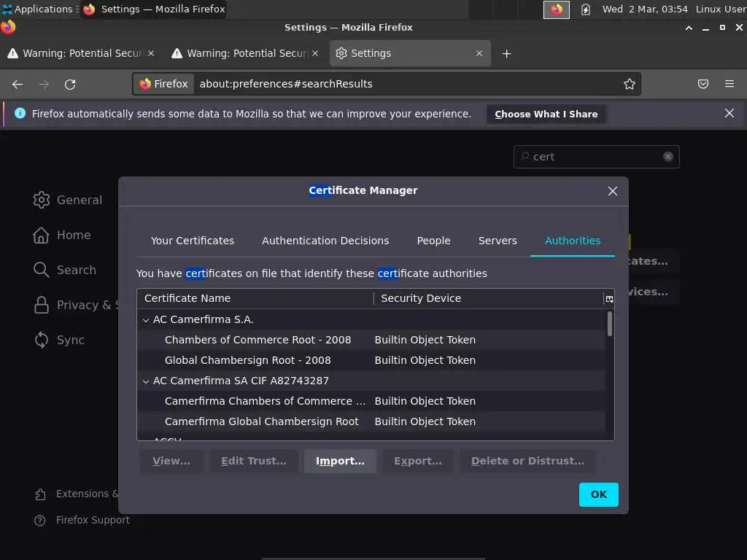Open the Settings — Mozilla Firefox taskbar entry
This screenshot has height=560, width=747.
coord(153,9)
